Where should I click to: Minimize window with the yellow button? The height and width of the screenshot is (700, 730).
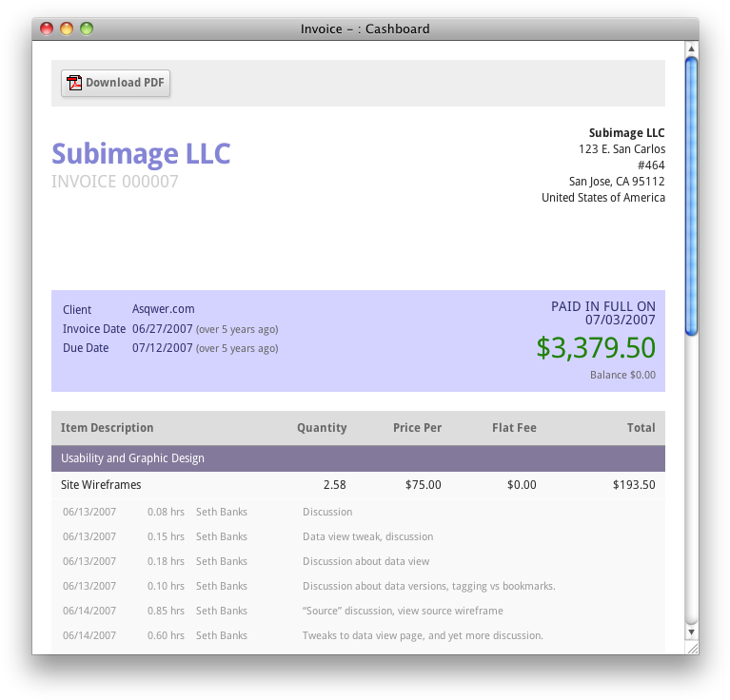[x=67, y=29]
